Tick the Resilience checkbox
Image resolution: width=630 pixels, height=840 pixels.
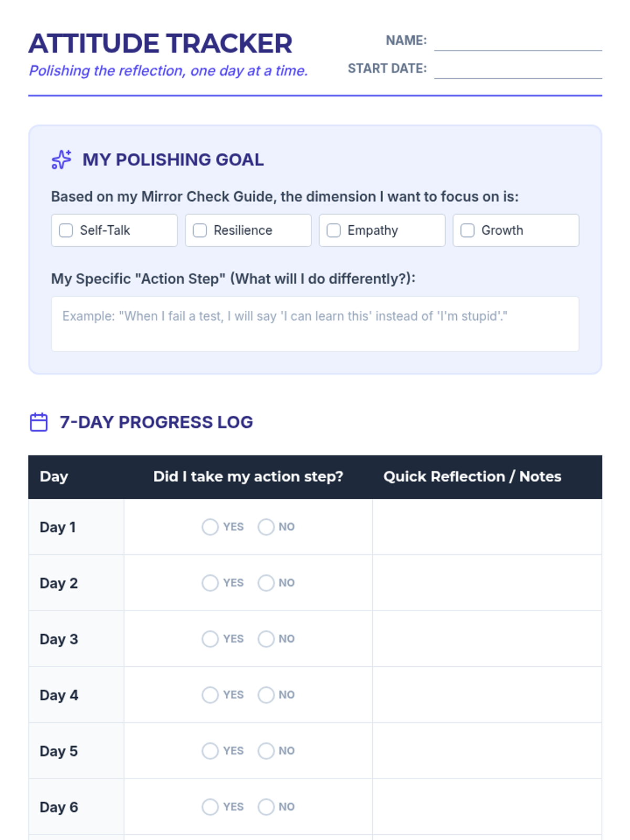200,230
